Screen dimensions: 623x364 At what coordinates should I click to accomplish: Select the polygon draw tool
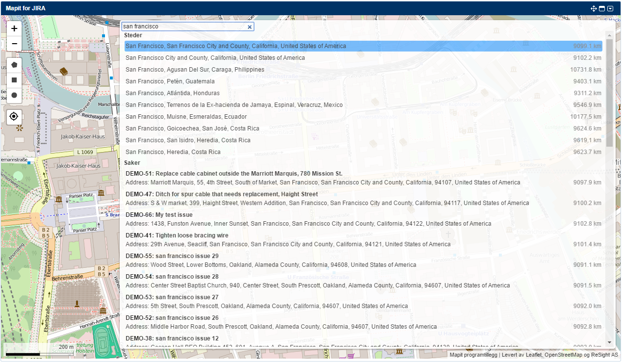point(14,65)
